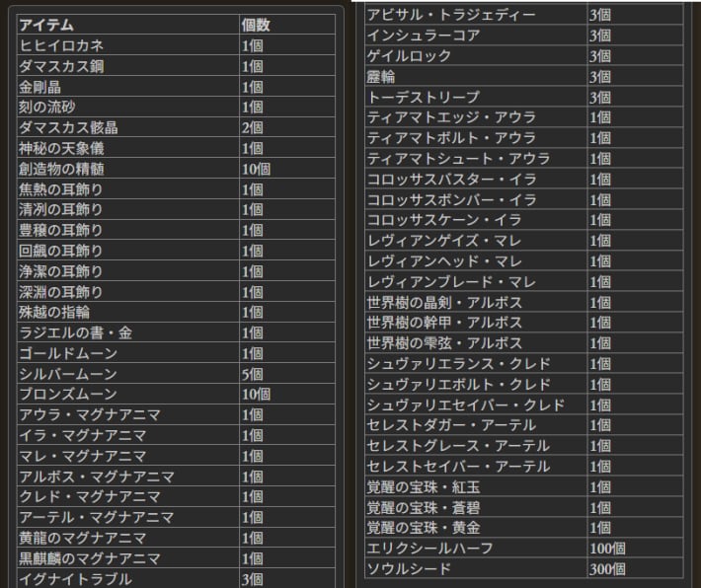Select the ティアマトボルト・アウラ item name
Image resolution: width=701 pixels, height=588 pixels.
451,138
